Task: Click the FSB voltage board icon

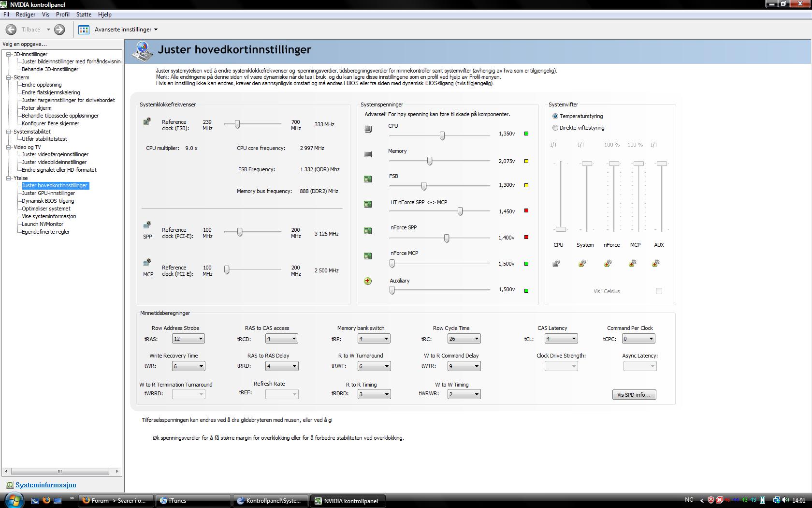Action: (368, 179)
